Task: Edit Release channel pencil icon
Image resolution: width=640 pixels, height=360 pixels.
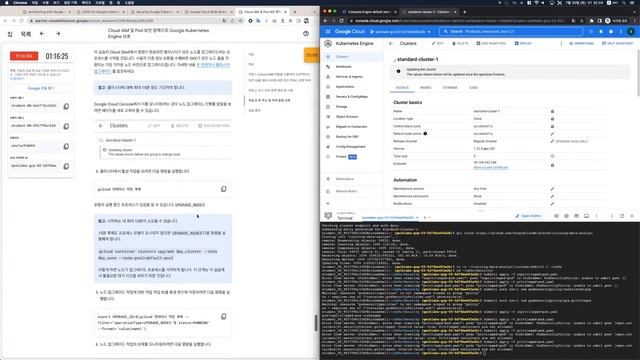Action: [x=552, y=141]
